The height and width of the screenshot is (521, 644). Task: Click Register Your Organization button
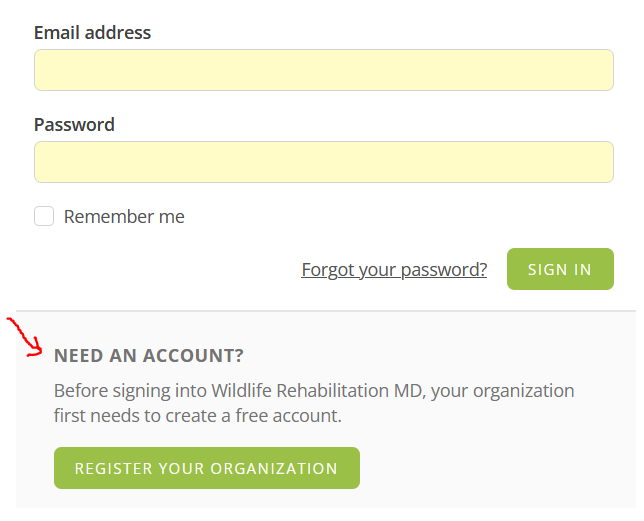(x=206, y=468)
